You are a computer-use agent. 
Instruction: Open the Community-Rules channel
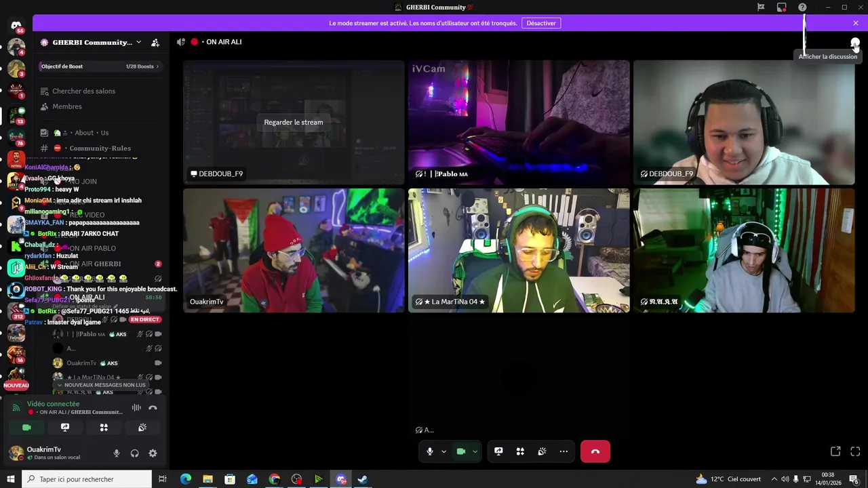[100, 148]
